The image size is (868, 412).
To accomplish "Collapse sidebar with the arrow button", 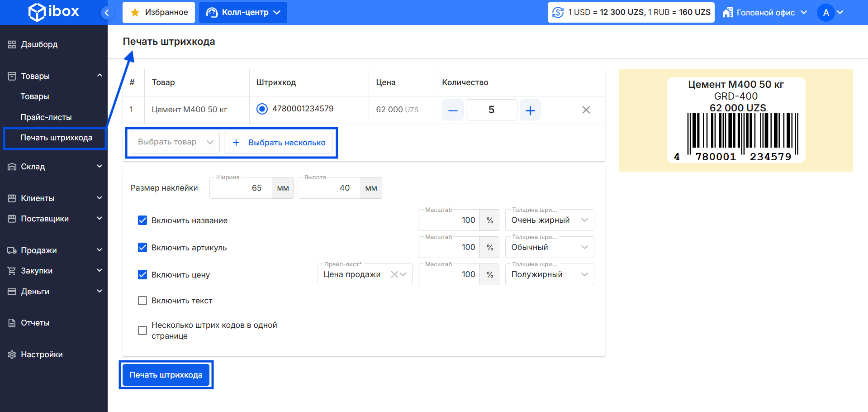I will pyautogui.click(x=107, y=13).
